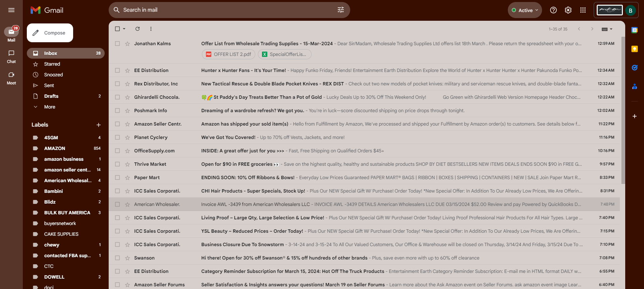644x289 pixels.
Task: Open the AMAZON label
Action: 66,148
